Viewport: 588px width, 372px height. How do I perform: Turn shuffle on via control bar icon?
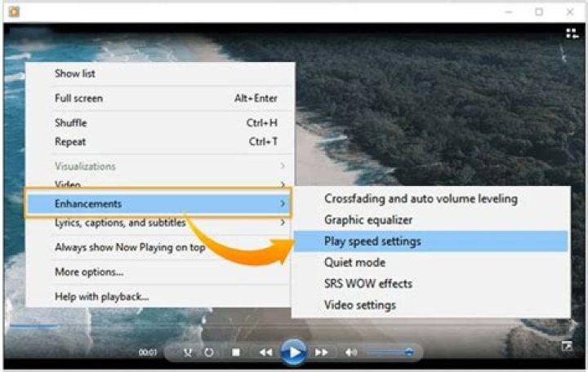tap(188, 352)
